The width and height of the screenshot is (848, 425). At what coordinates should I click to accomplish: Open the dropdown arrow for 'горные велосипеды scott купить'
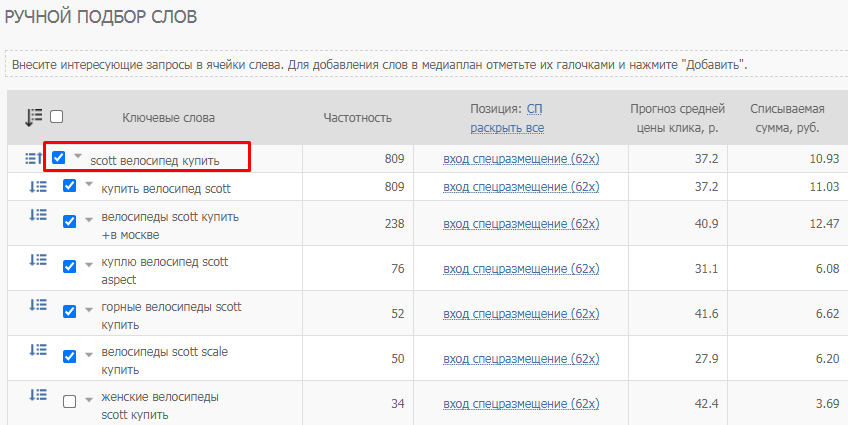pyautogui.click(x=89, y=310)
